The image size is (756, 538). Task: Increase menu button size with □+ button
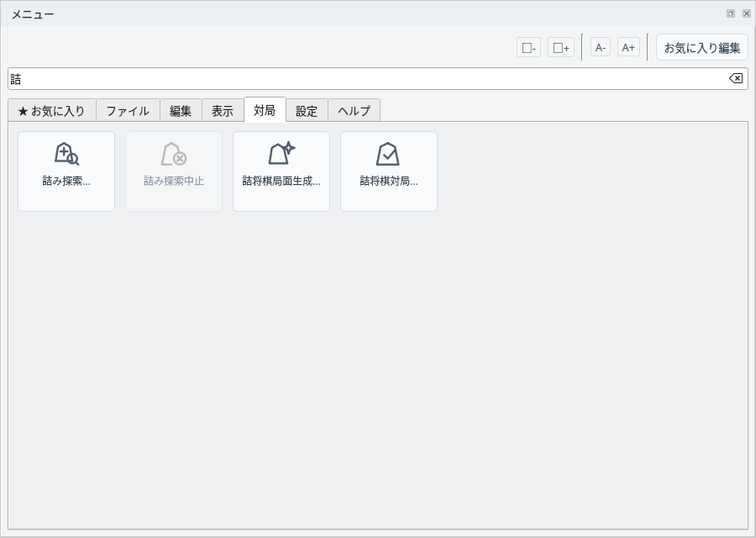click(x=561, y=47)
